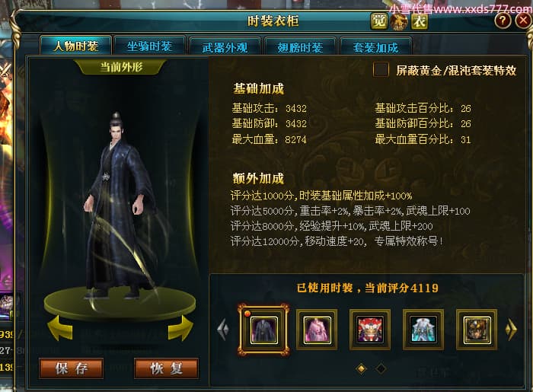
Task: Open the 套装加成 tab
Action: (375, 47)
